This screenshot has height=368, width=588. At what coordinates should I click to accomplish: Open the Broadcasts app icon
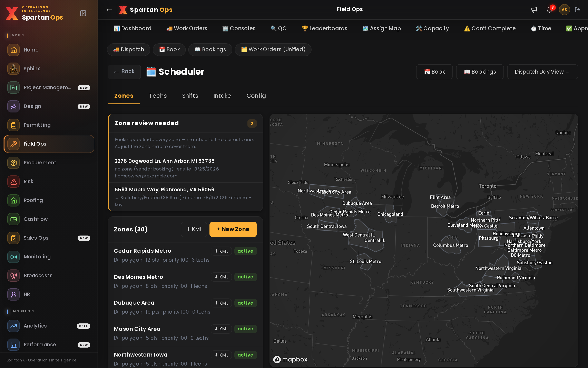pos(14,276)
